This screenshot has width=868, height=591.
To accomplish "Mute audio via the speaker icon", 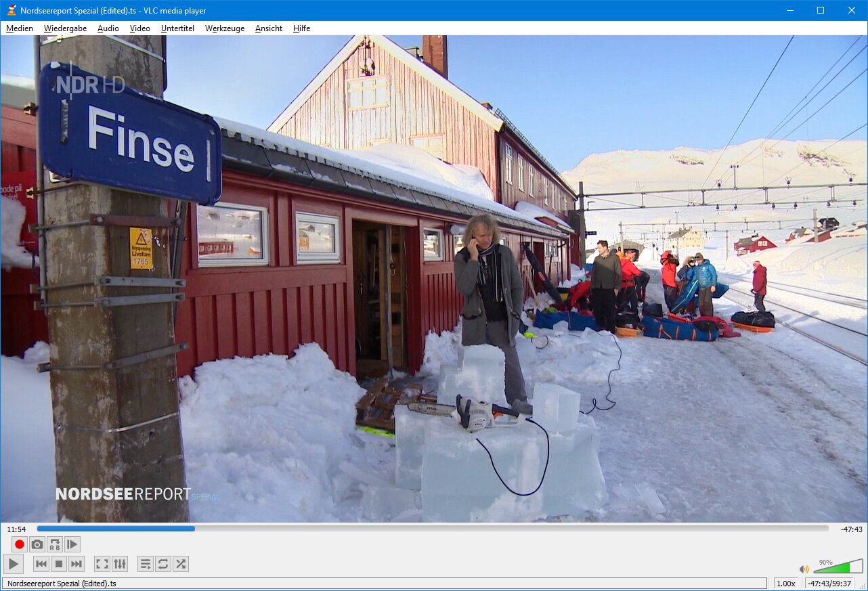I will (804, 569).
